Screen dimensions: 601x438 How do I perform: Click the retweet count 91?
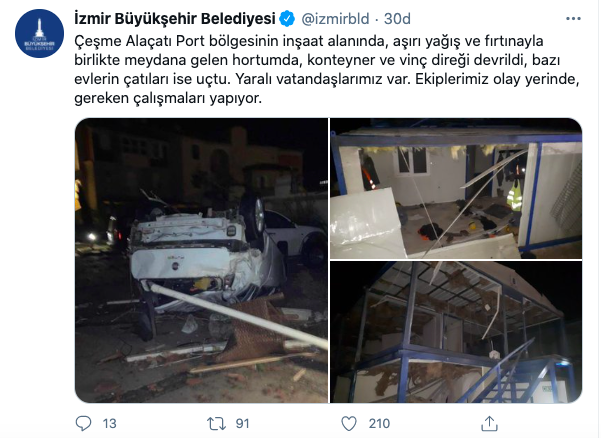[242, 423]
